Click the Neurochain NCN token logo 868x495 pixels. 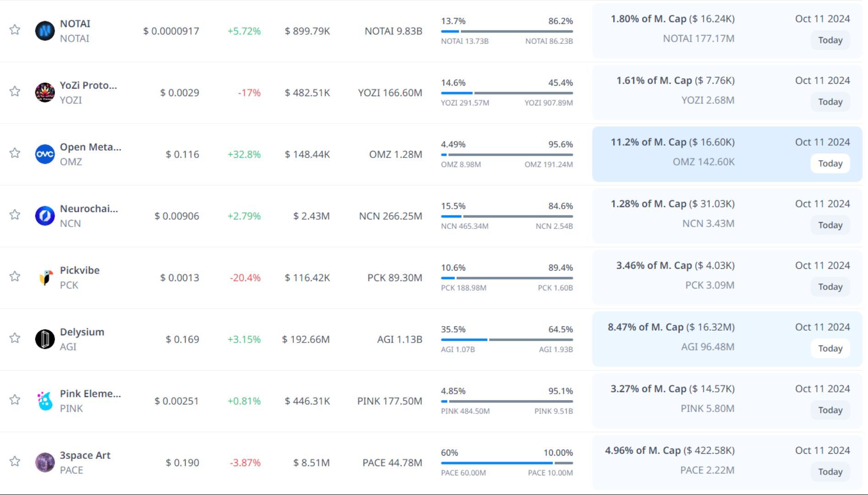point(45,216)
